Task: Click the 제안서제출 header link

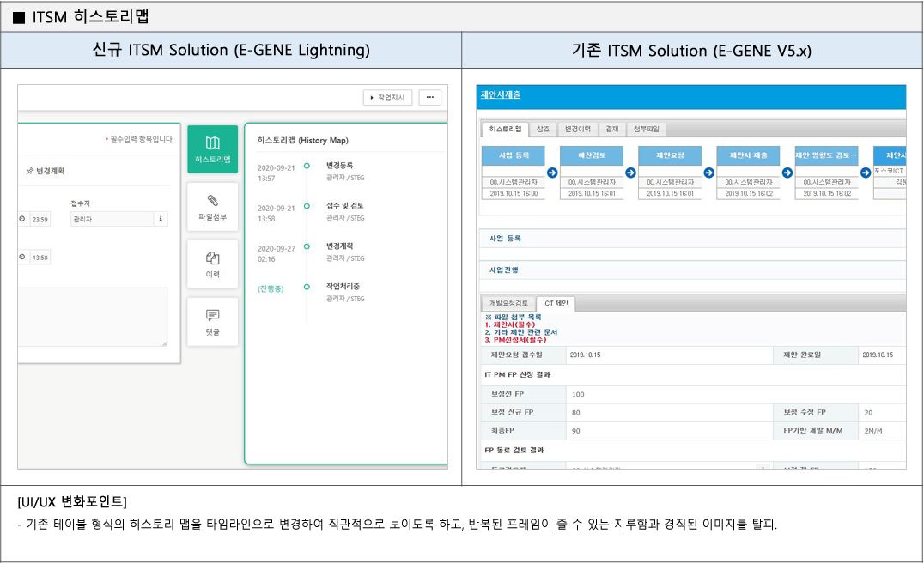Action: click(x=501, y=95)
